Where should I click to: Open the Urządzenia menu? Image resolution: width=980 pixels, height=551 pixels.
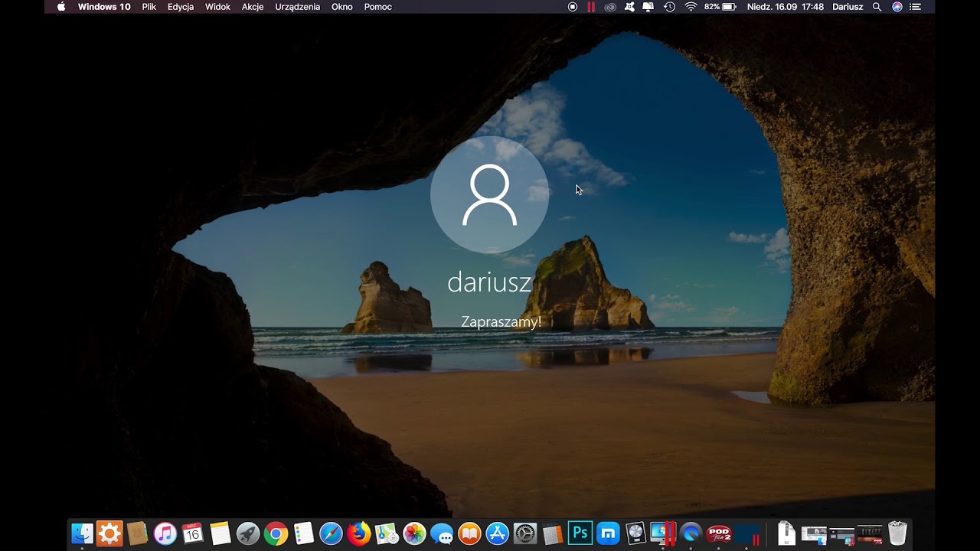(297, 7)
